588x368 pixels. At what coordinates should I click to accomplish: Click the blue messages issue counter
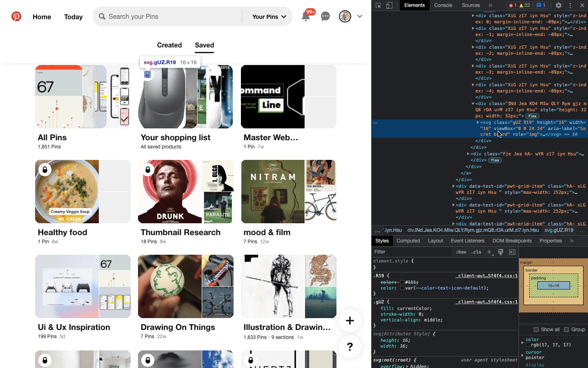[541, 5]
